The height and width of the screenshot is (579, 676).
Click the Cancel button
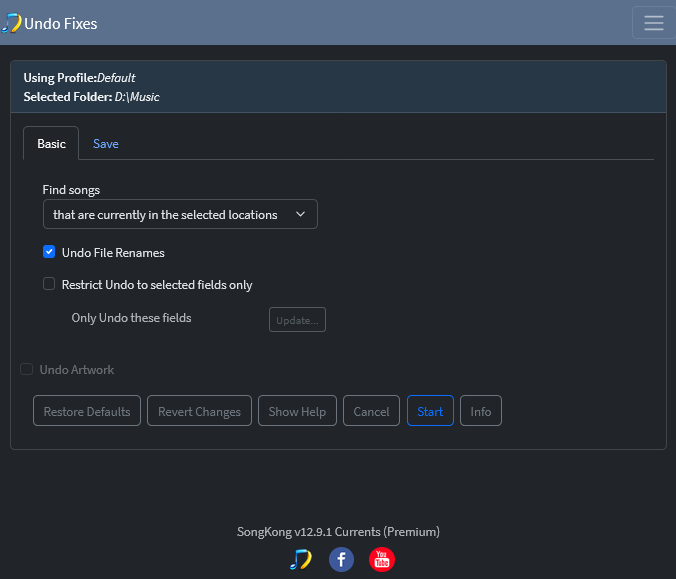click(x=371, y=411)
